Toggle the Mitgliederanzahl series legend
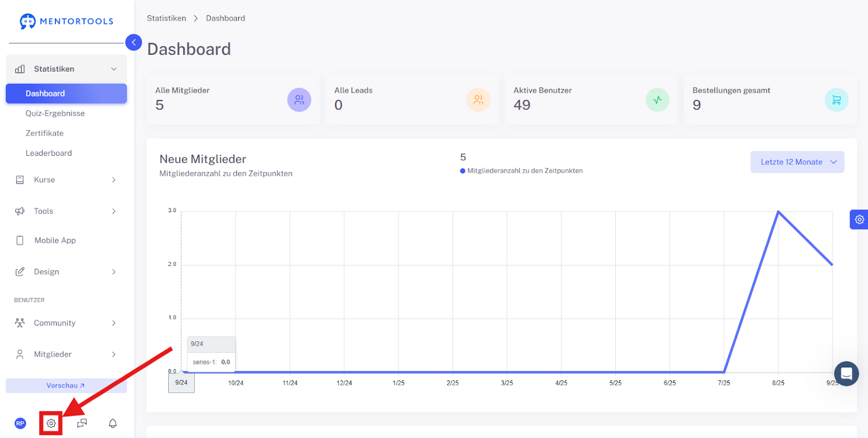Screen dimensions: 868x438 [x=521, y=170]
